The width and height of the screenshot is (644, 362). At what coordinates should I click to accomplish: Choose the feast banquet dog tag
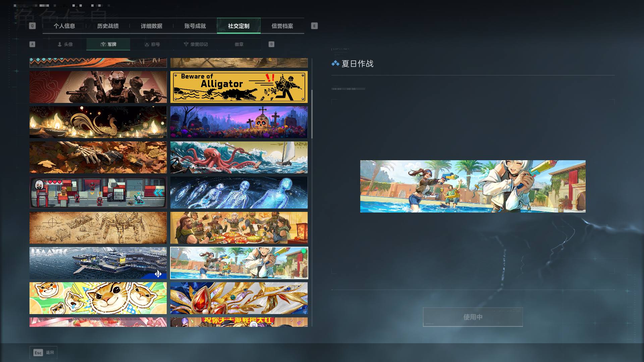tap(239, 228)
